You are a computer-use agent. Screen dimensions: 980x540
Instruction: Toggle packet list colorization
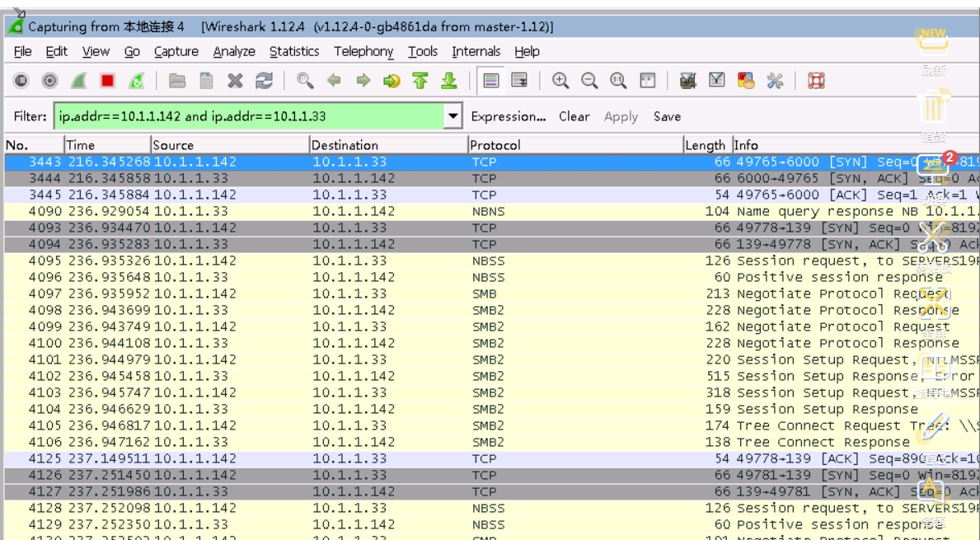(491, 81)
